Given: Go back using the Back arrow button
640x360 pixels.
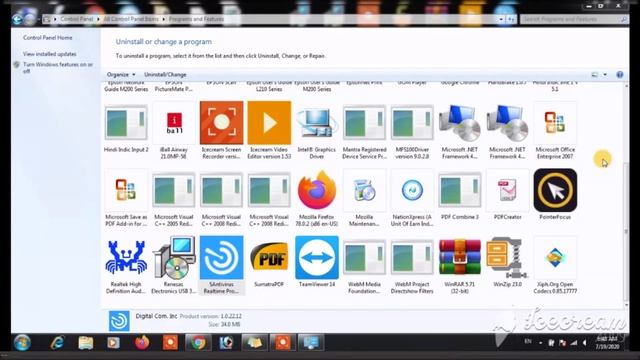Looking at the screenshot, I should pos(17,19).
